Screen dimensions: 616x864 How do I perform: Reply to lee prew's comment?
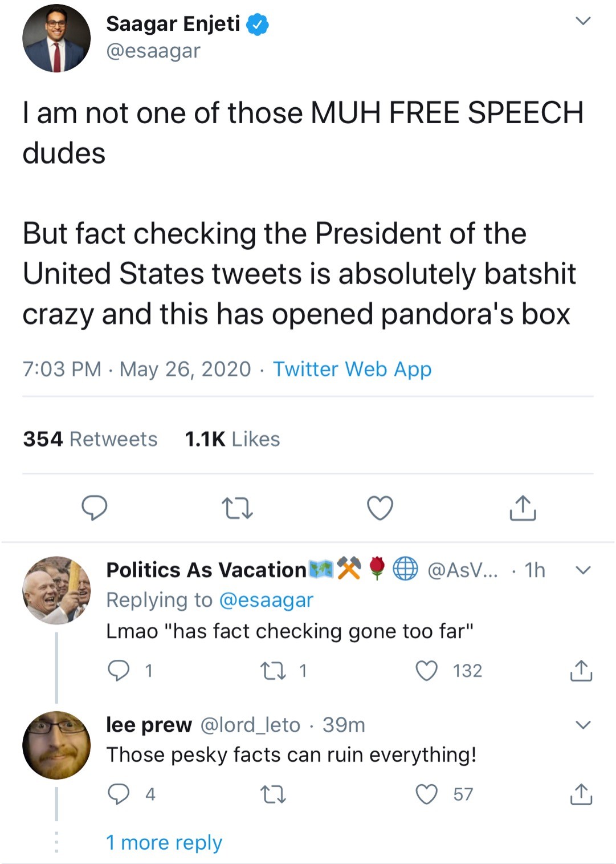(x=119, y=794)
